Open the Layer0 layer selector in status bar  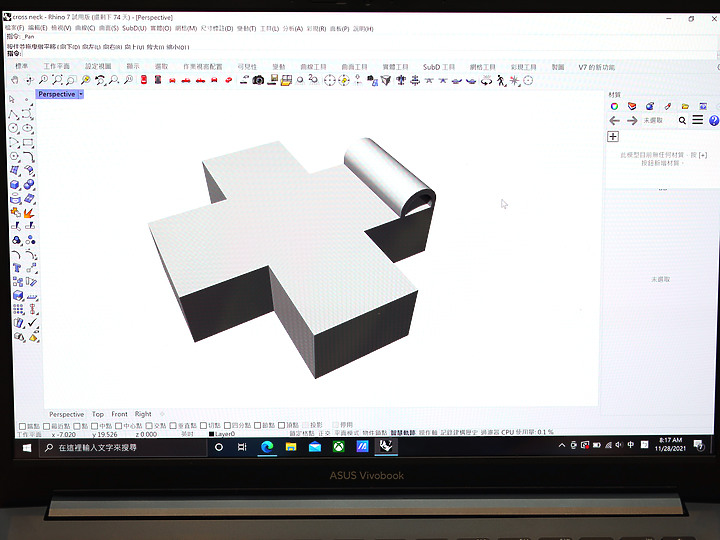(x=222, y=433)
